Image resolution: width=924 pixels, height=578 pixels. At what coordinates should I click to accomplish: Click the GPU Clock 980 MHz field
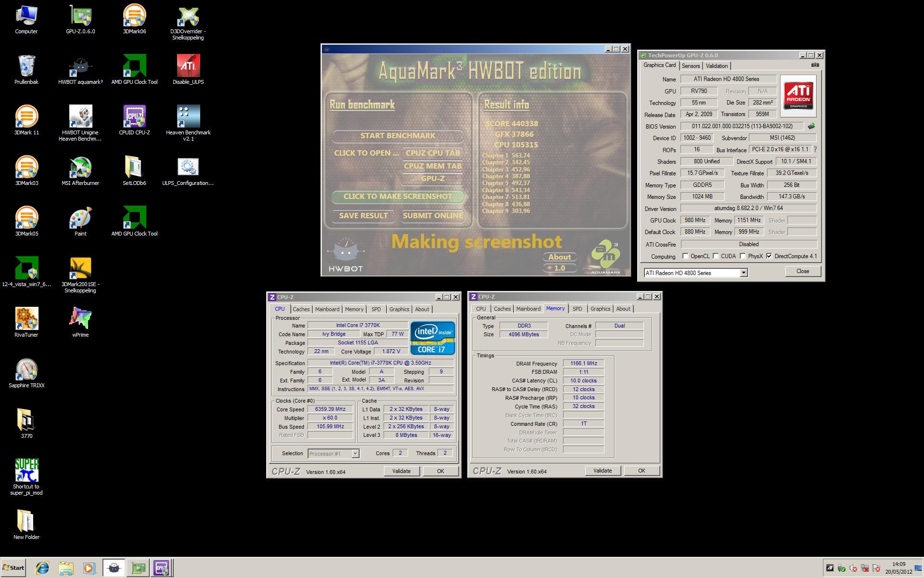[695, 220]
